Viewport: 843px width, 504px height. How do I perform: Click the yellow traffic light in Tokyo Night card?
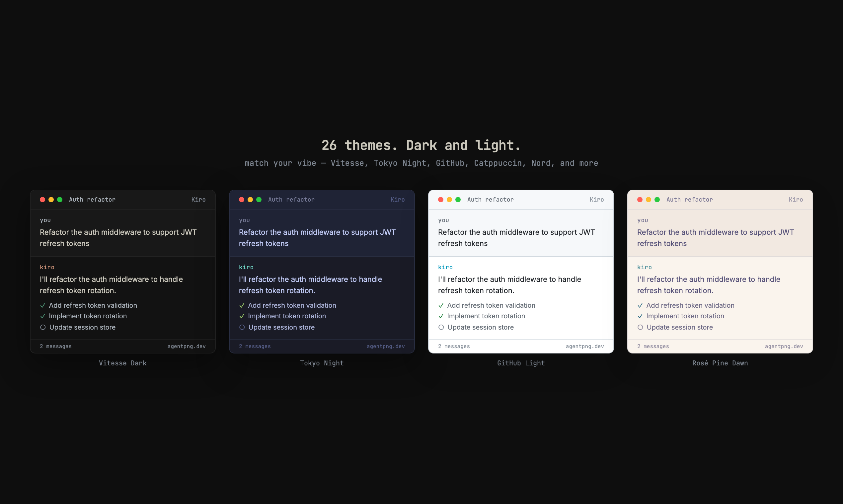pyautogui.click(x=250, y=199)
